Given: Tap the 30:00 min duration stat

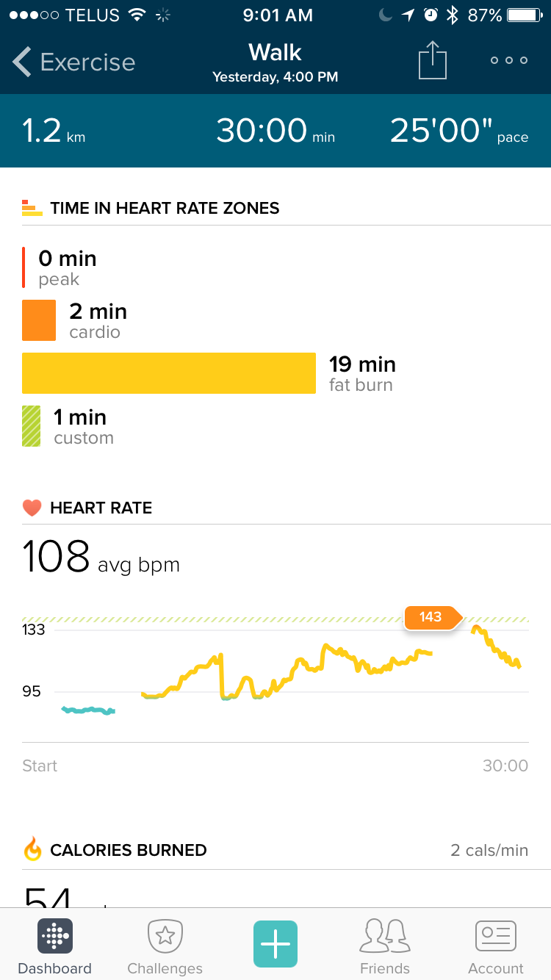Looking at the screenshot, I should coord(275,131).
